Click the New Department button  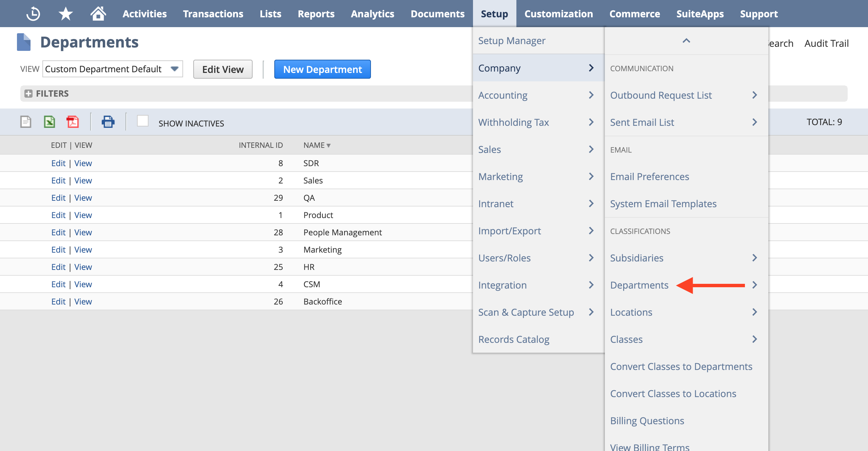click(322, 69)
